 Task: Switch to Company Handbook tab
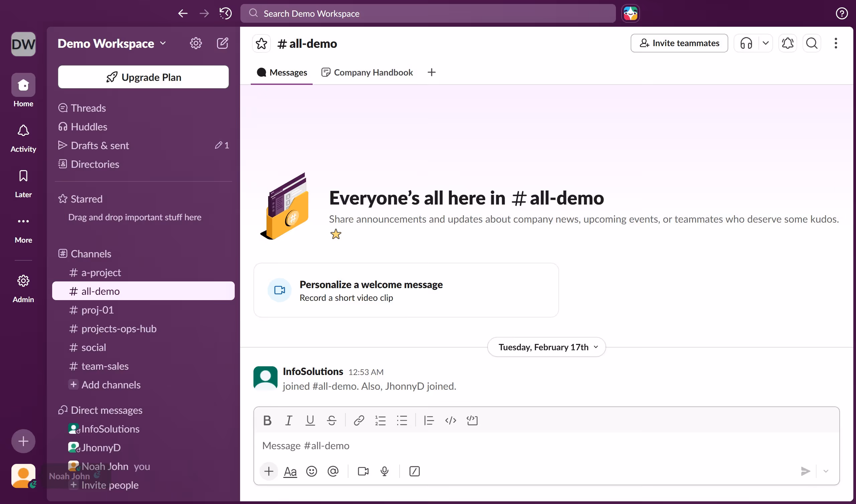click(367, 72)
